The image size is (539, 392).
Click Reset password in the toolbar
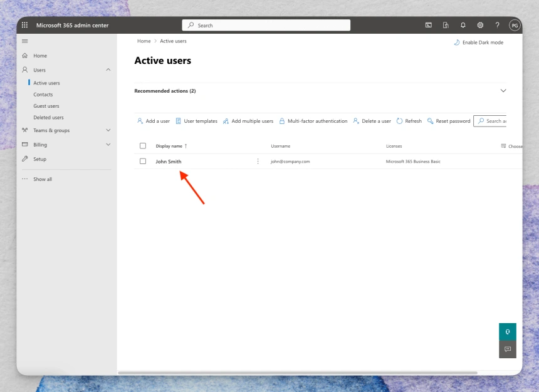coord(449,121)
